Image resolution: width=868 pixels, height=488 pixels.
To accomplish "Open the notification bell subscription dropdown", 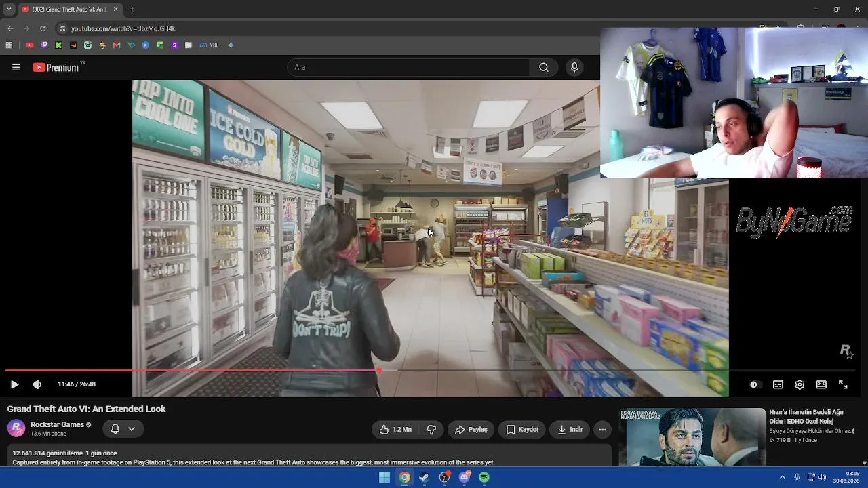I will pos(123,428).
